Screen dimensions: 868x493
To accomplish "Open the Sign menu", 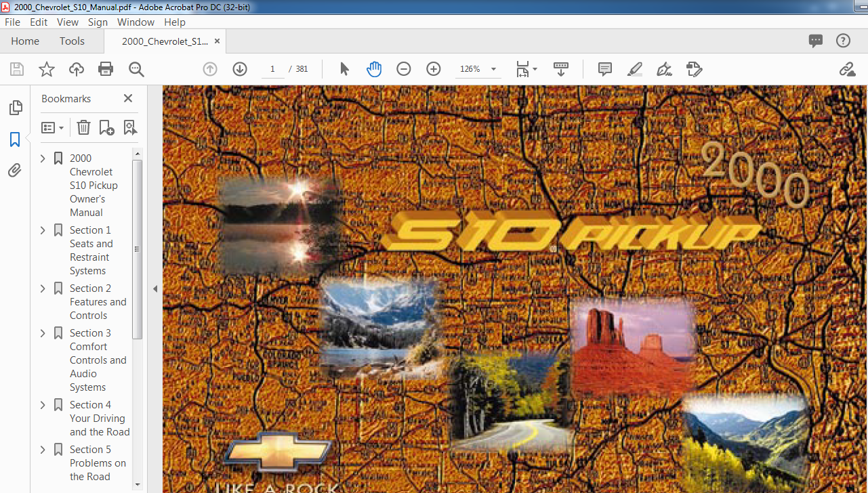I will tap(98, 22).
